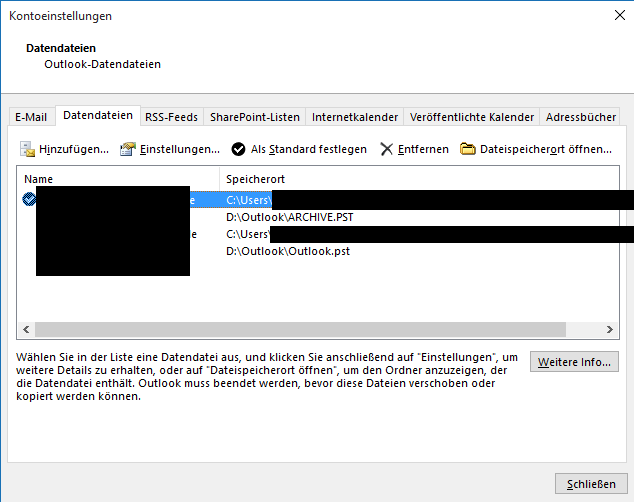
Task: Click the Hinzufügen... label
Action: coord(74,149)
